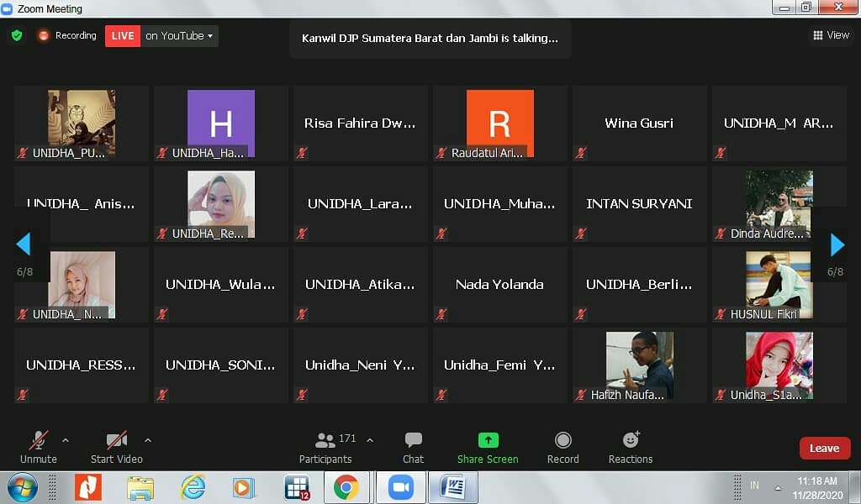Click muted mic icon on UNIDHA_SONI... tile

[x=162, y=395]
